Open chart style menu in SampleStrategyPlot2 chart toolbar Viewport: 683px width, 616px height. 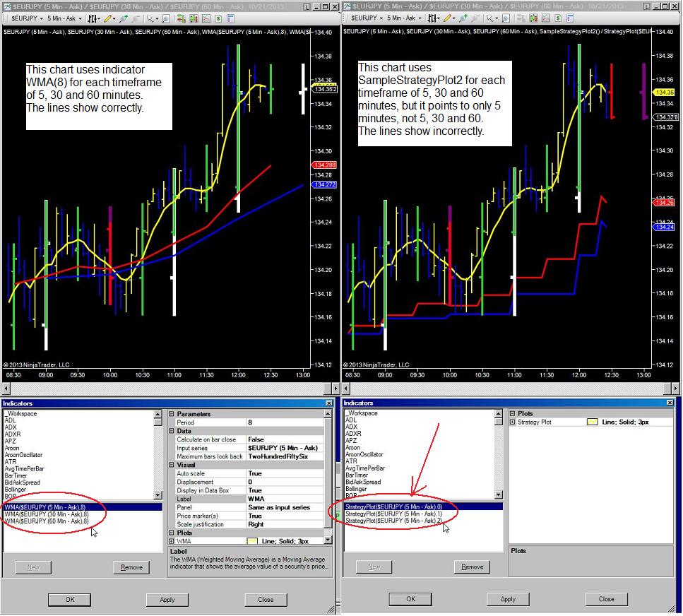tap(434, 18)
